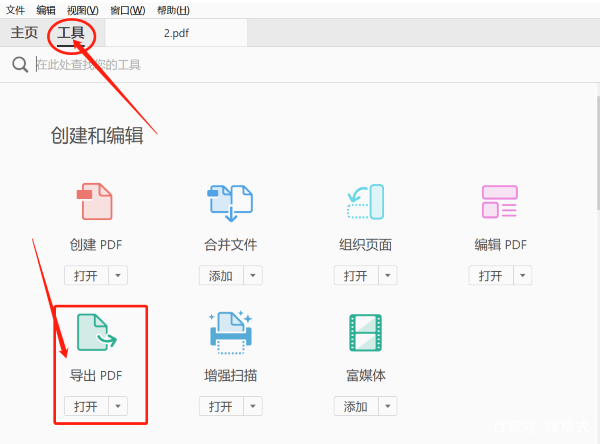Click the Organize Pages (组织页面) icon

pyautogui.click(x=365, y=202)
